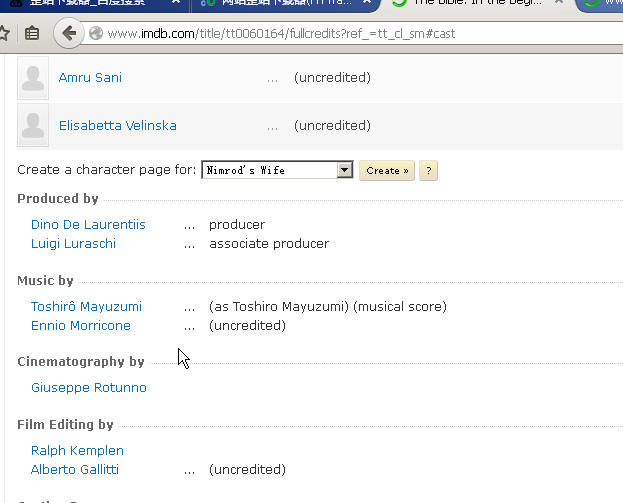Open the Ralph Kemplen link
623x503 pixels.
[x=77, y=451]
